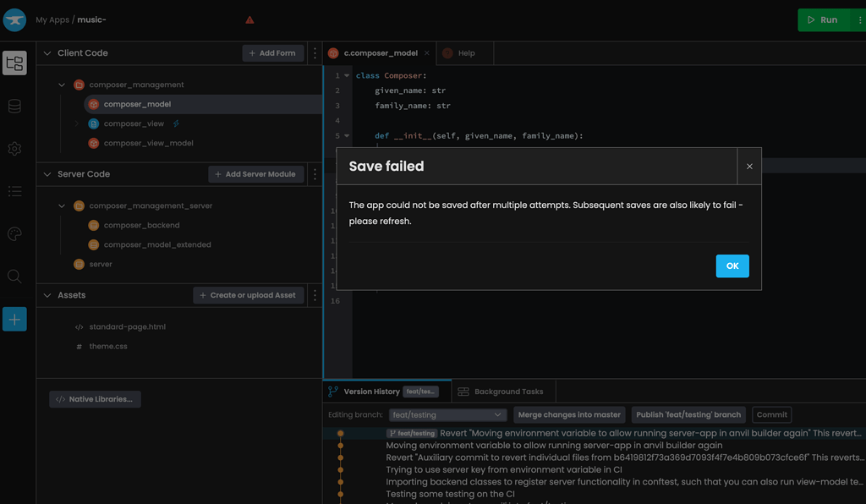This screenshot has height=504, width=866.
Task: Select the App Browser tree icon
Action: [14, 62]
